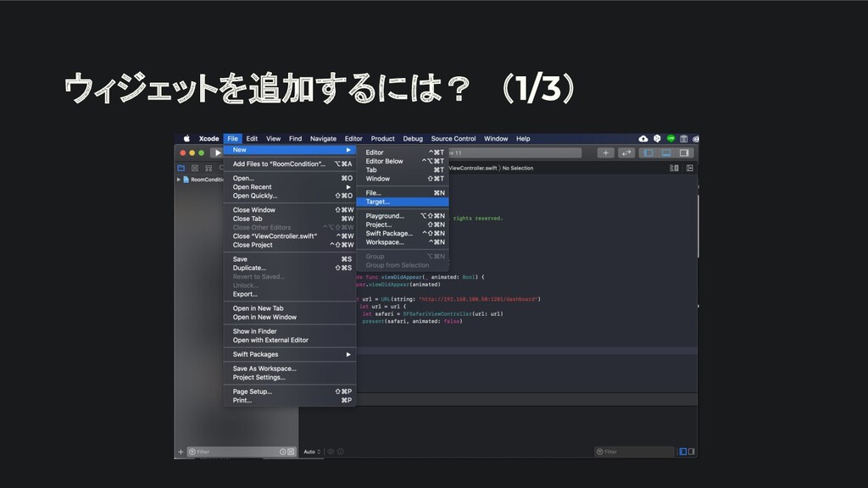
Task: Select Project Settings… menu item
Action: tap(290, 377)
